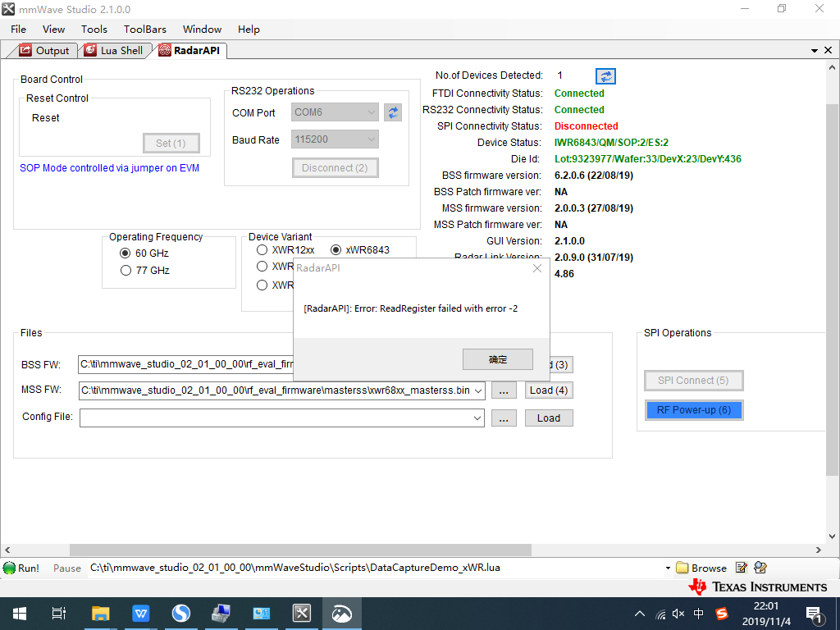This screenshot has height=630, width=840.
Task: Open the Window menu
Action: coord(202,30)
